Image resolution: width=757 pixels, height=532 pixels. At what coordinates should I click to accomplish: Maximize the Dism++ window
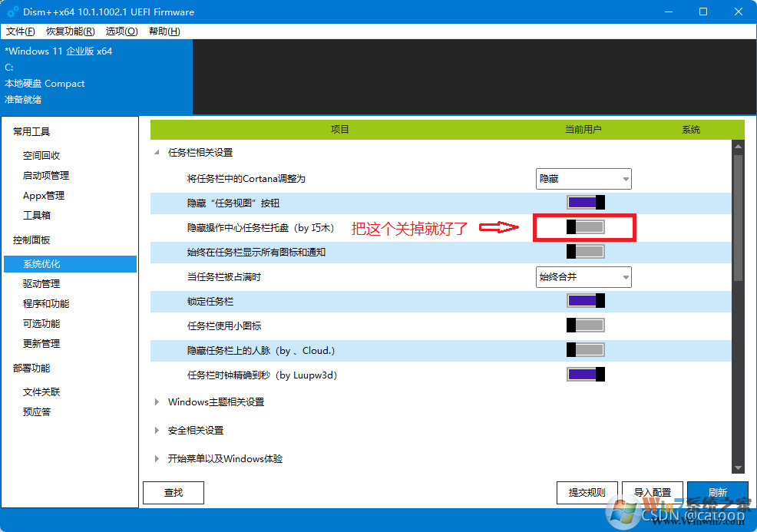(x=703, y=12)
